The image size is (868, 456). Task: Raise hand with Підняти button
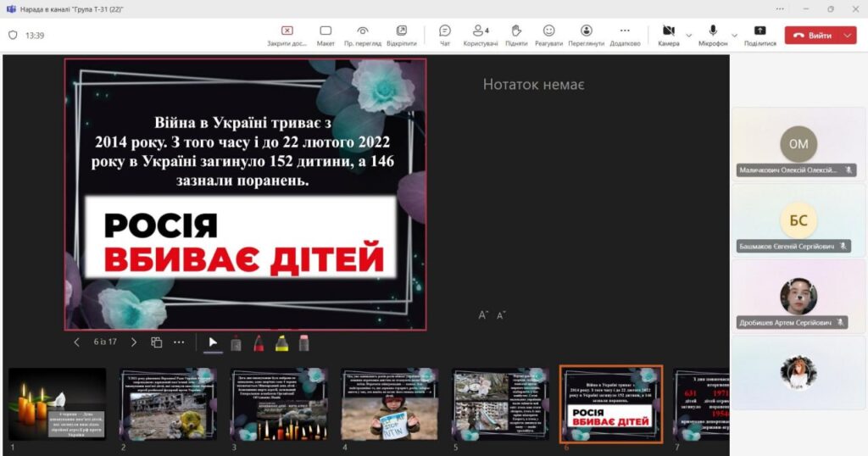tap(516, 35)
